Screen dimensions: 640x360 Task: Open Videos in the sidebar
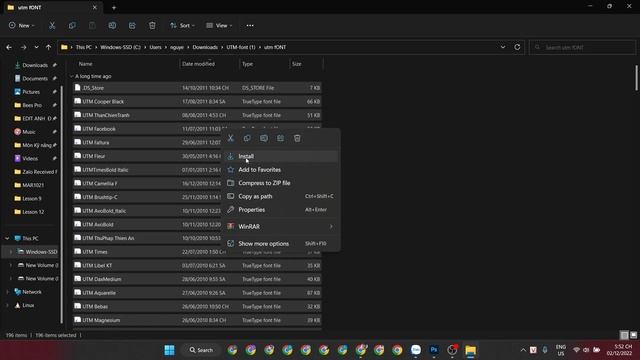[30, 158]
